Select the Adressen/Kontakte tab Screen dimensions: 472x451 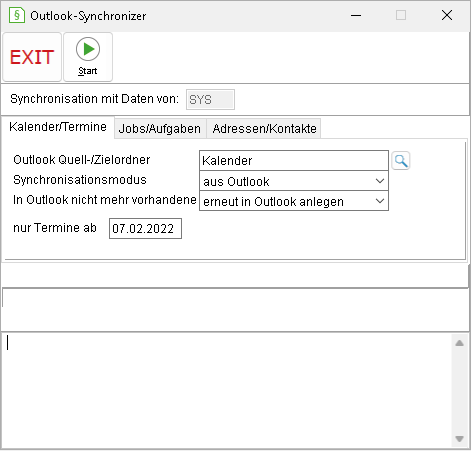coord(264,129)
